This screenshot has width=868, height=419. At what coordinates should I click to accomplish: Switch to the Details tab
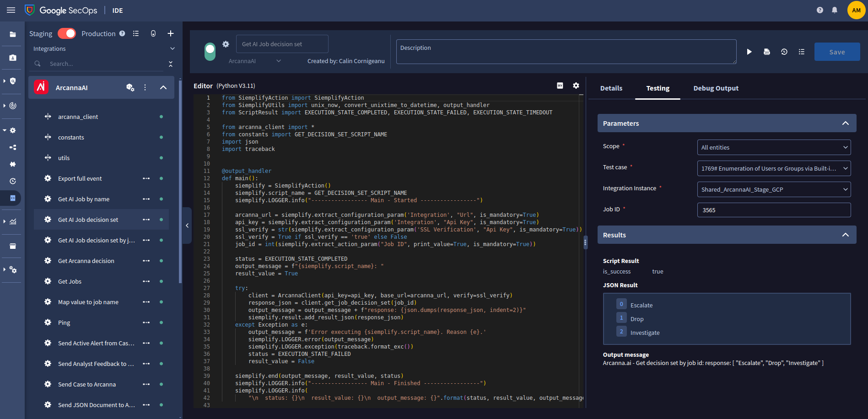(x=611, y=88)
